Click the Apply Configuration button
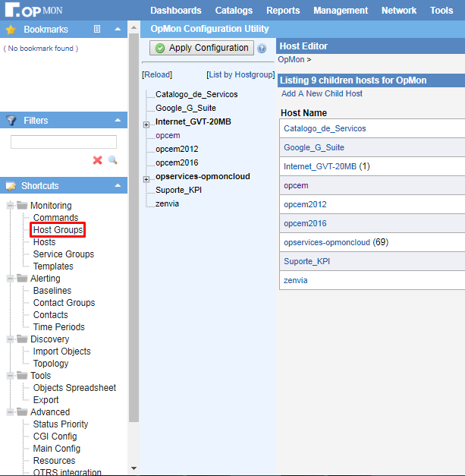This screenshot has height=476, width=465. (202, 48)
